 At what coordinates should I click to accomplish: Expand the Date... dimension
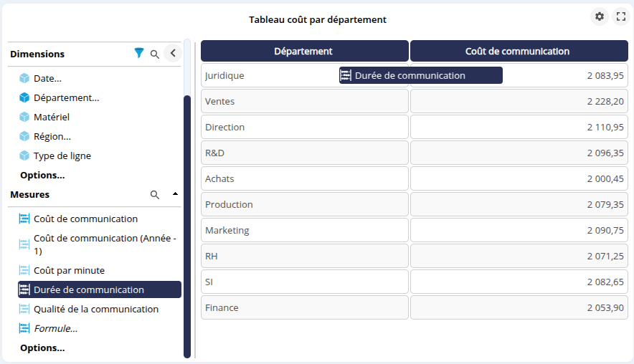tap(47, 78)
